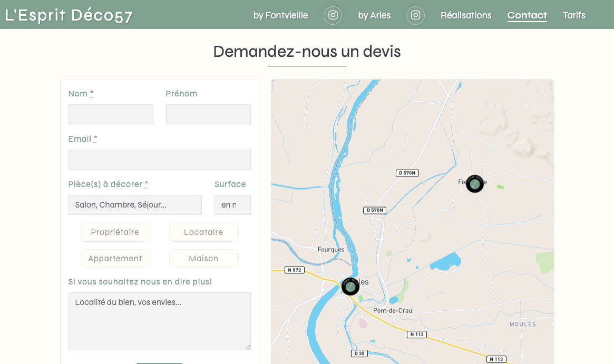The width and height of the screenshot is (614, 364).
Task: Open the Instagram icon next to by Arles
Action: click(x=415, y=15)
